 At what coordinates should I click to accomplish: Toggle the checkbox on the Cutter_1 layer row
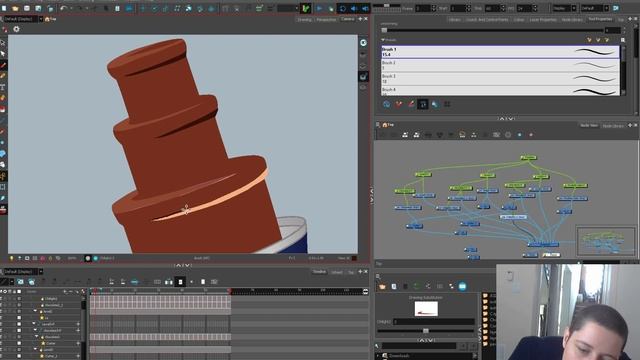point(19,356)
